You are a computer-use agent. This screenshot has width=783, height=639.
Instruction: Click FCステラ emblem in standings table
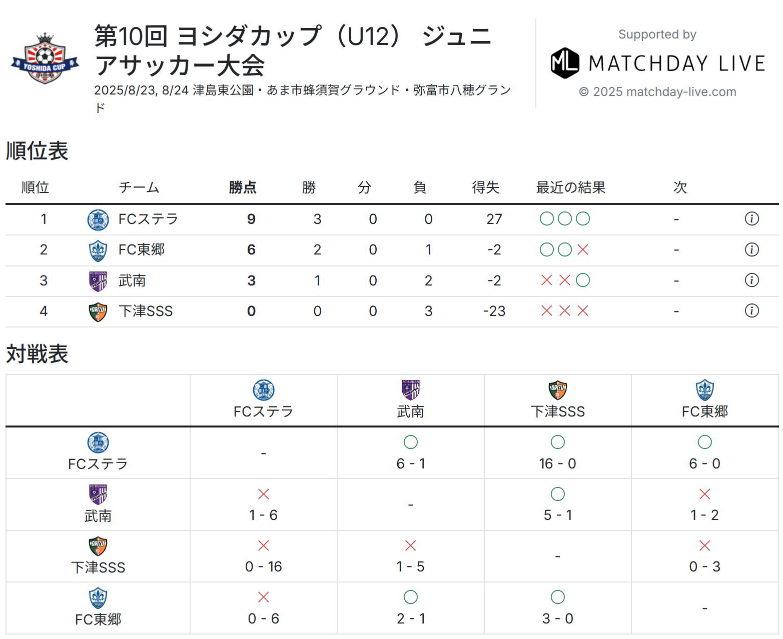(98, 220)
